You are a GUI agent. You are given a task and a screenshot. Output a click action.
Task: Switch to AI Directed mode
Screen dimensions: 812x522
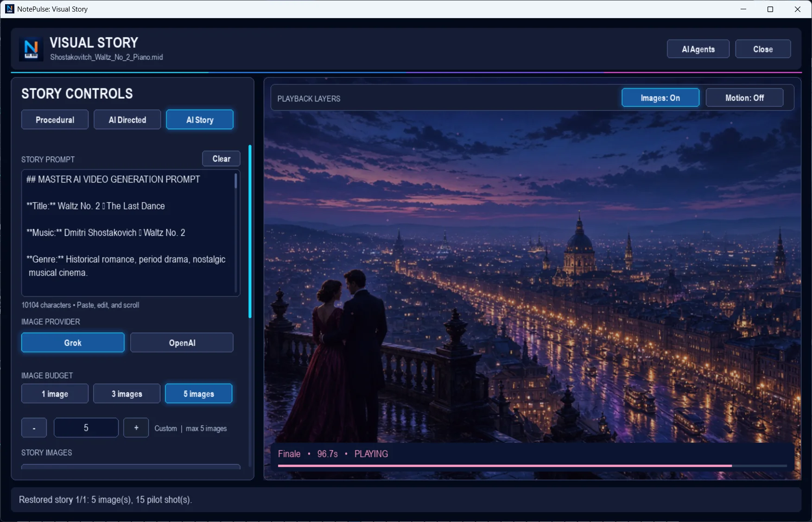point(127,119)
